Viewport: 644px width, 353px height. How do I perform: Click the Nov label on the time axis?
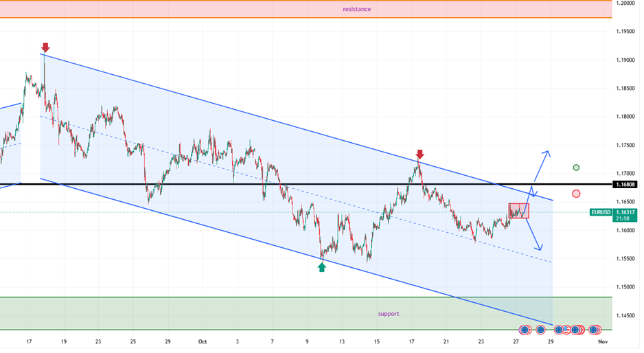601,341
